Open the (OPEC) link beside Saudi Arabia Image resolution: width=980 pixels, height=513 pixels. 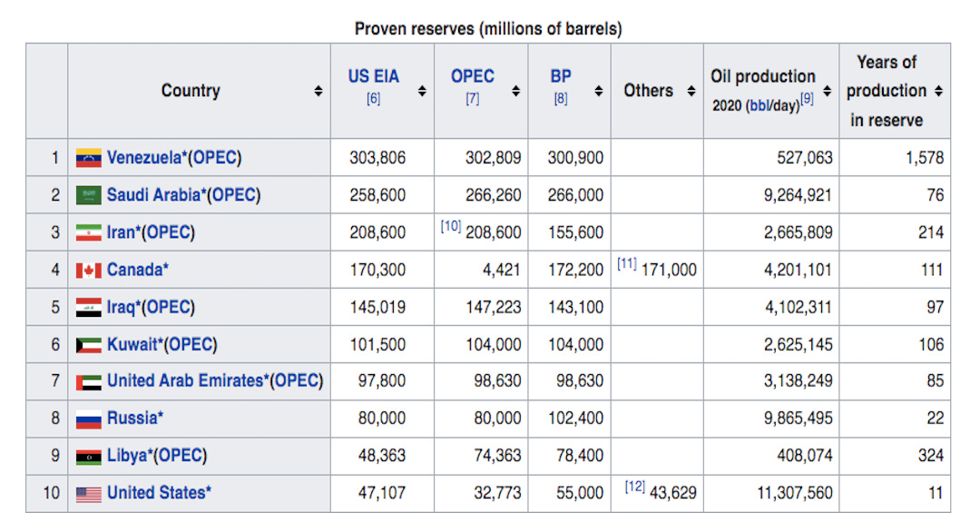(234, 195)
